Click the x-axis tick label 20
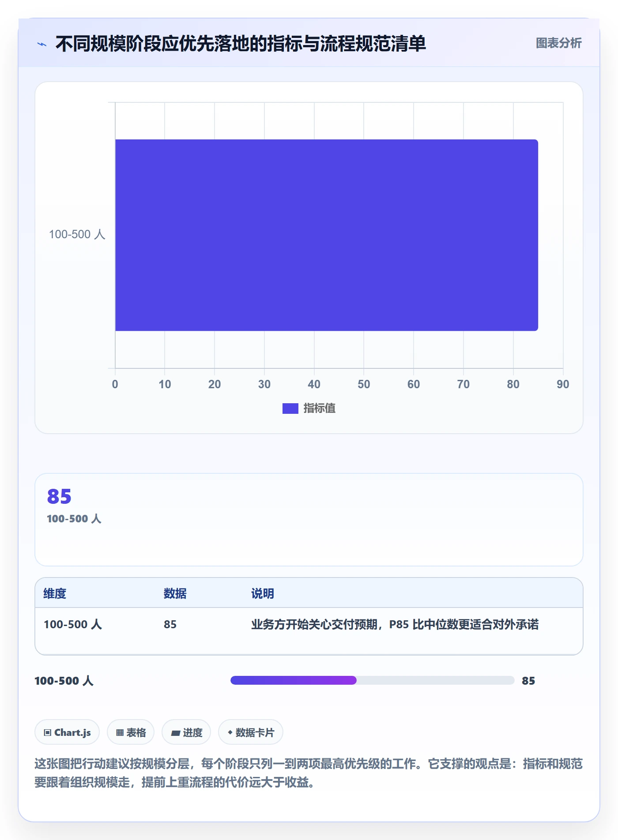The width and height of the screenshot is (618, 840). point(215,384)
